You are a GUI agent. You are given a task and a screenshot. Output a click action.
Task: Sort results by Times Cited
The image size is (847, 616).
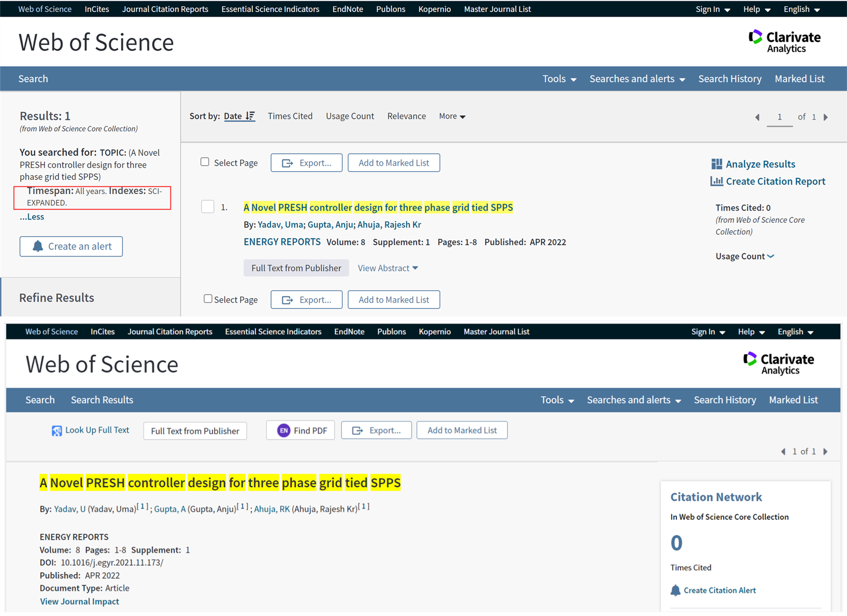pos(290,116)
